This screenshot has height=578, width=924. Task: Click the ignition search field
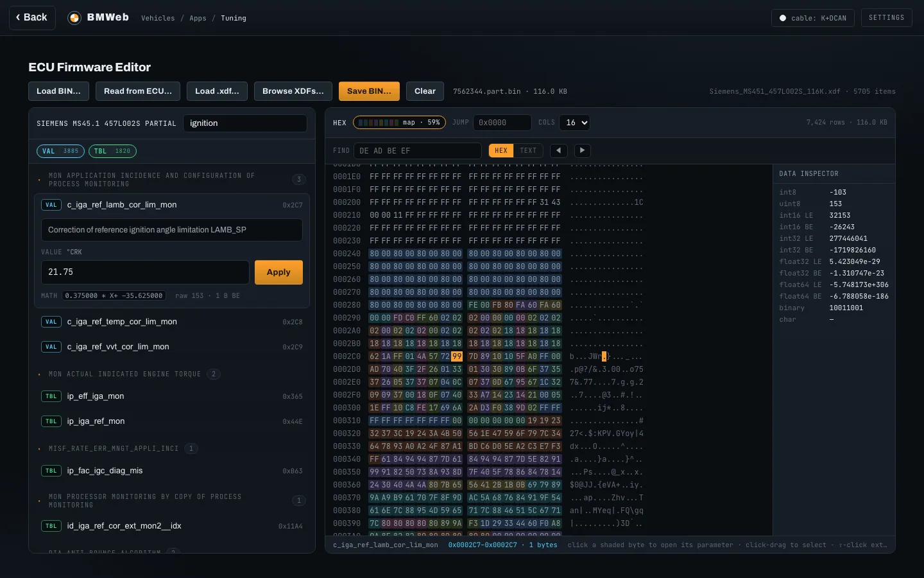[245, 123]
